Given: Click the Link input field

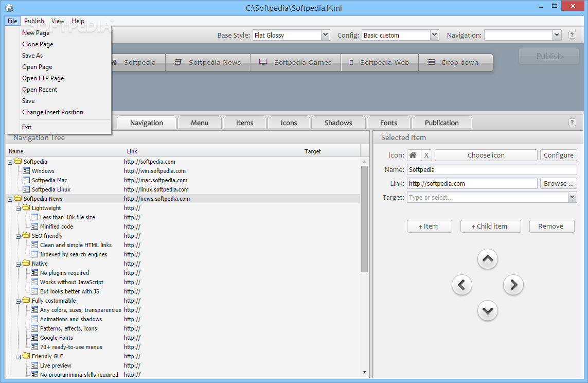Looking at the screenshot, I should click(x=472, y=183).
